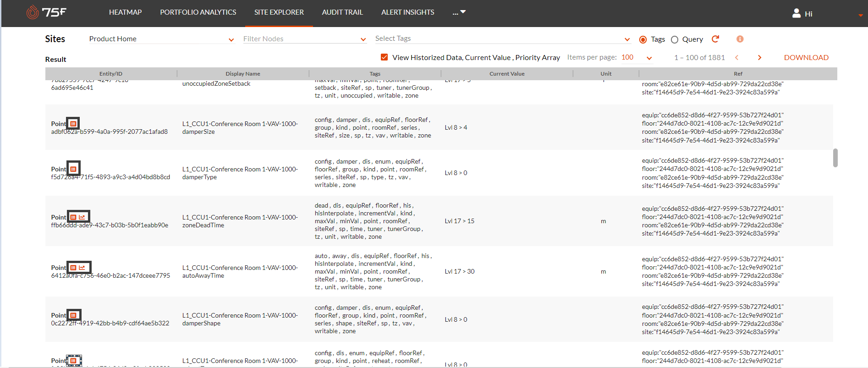Click entity ID ffb66ddd-ade9-43c7-b03b-5b0f1eabb90e

click(110, 225)
